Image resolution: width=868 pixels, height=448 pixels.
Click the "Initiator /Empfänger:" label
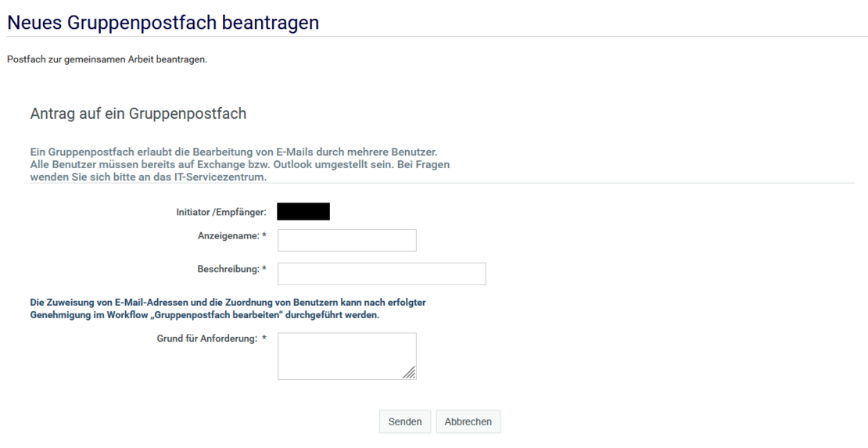(x=221, y=213)
